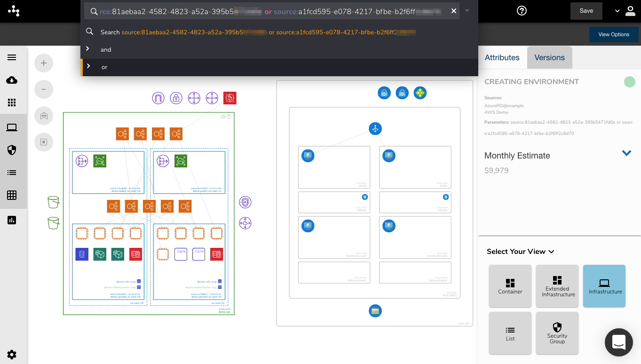This screenshot has width=641, height=364.
Task: Click the View Options button
Action: (x=614, y=34)
